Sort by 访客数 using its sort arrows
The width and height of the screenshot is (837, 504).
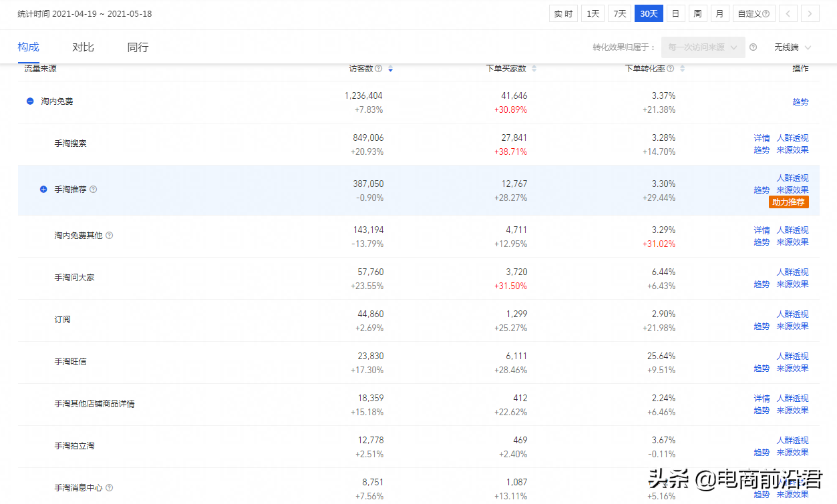[x=390, y=69]
